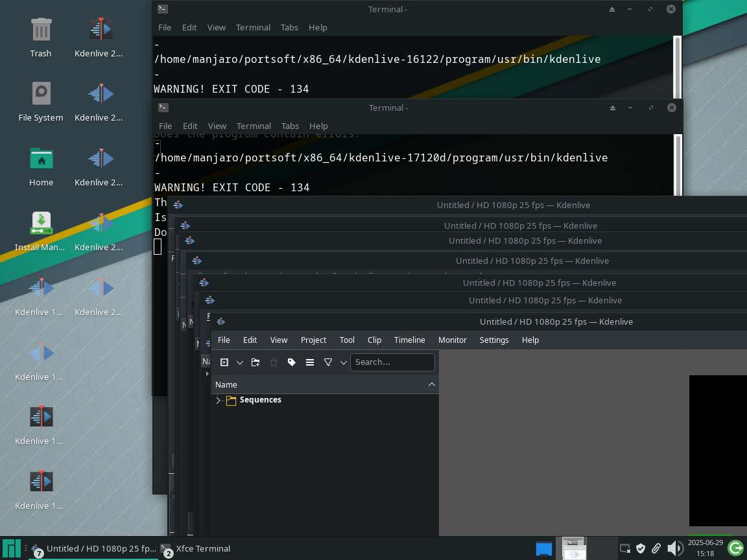747x560 pixels.
Task: Click the Add Clip icon in the bin toolbar
Action: (224, 362)
